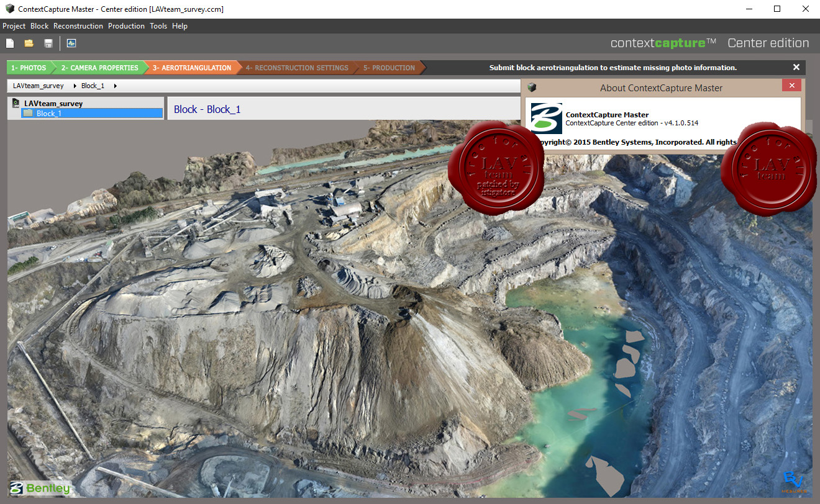Click the aerotriangulation hint message text

click(613, 68)
